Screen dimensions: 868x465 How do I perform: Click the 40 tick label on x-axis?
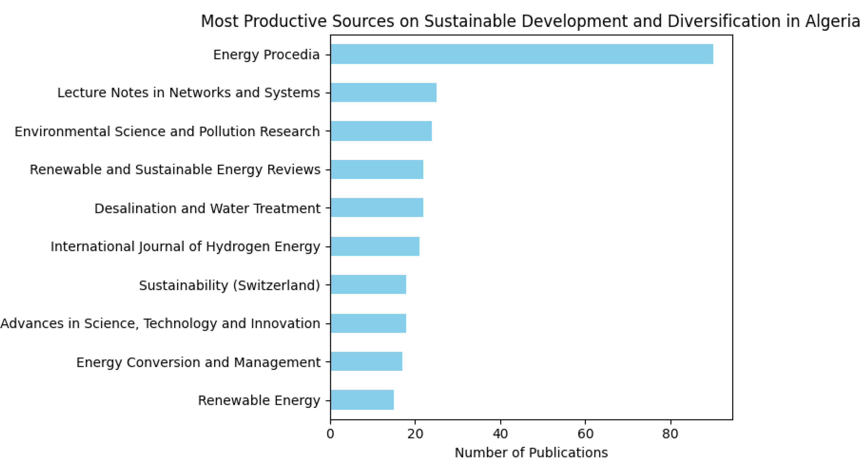coord(500,434)
